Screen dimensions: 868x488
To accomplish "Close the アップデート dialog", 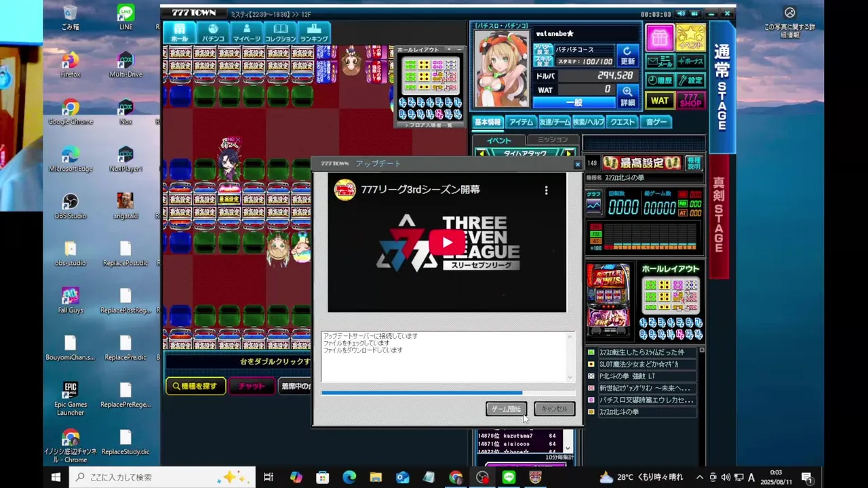I will (x=577, y=164).
